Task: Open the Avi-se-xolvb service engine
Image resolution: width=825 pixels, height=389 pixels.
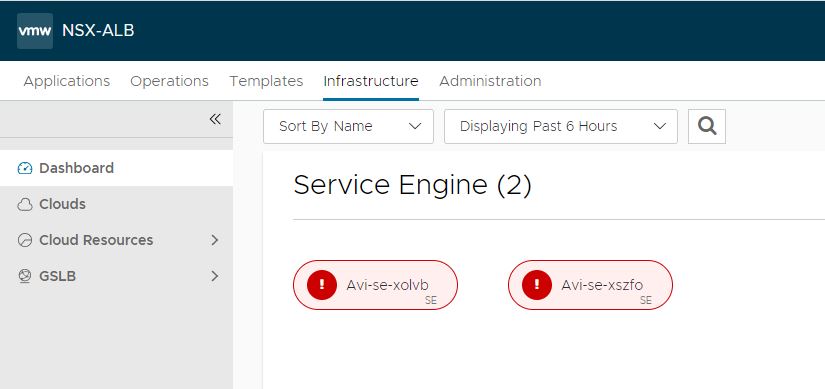Action: (375, 285)
